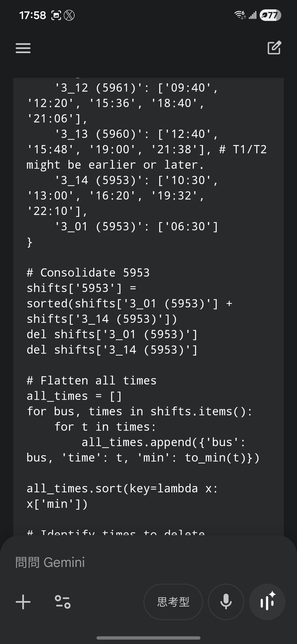297x644 pixels.
Task: Tap the 17:58 clock in status bar
Action: click(x=32, y=15)
